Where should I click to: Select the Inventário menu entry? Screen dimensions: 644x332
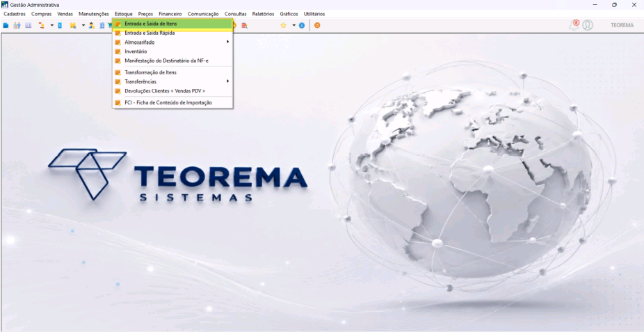tap(172, 52)
